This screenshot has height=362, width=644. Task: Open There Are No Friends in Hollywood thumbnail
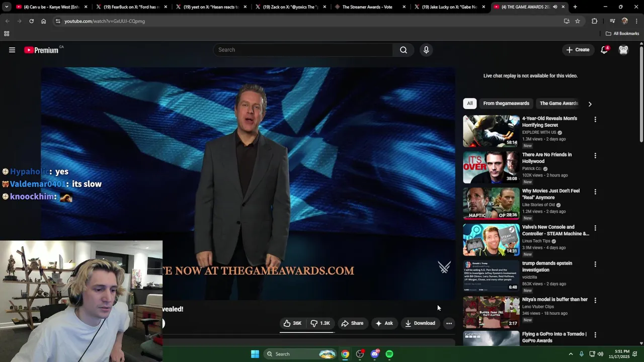[491, 167]
